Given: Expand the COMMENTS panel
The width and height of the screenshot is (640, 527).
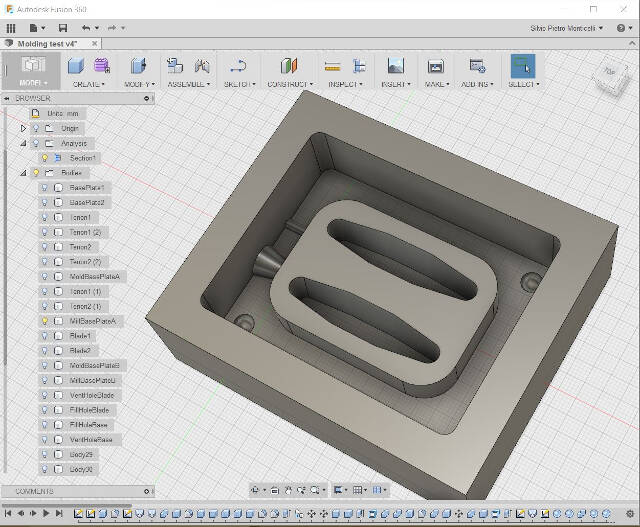Looking at the screenshot, I should 147,491.
